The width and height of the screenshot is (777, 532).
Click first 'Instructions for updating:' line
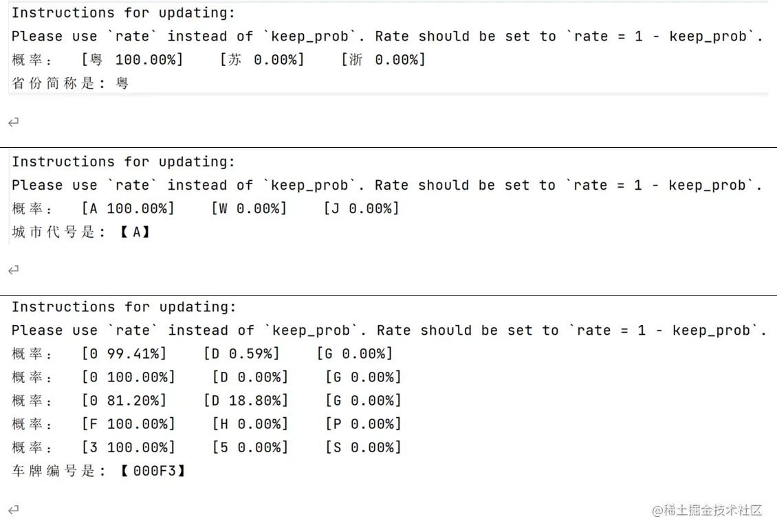123,13
